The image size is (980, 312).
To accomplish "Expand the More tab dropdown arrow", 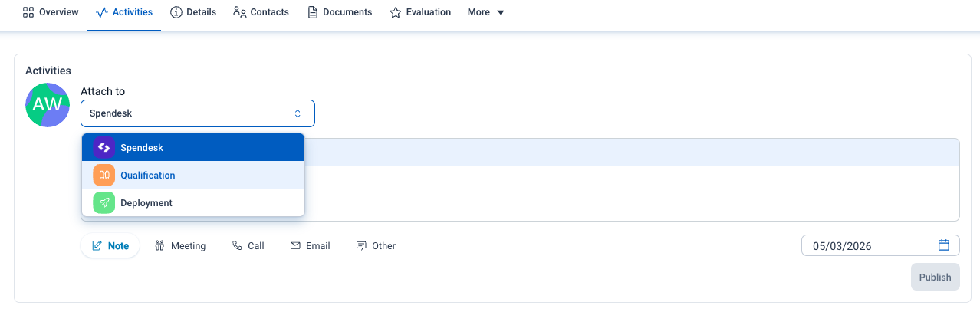I will point(501,13).
